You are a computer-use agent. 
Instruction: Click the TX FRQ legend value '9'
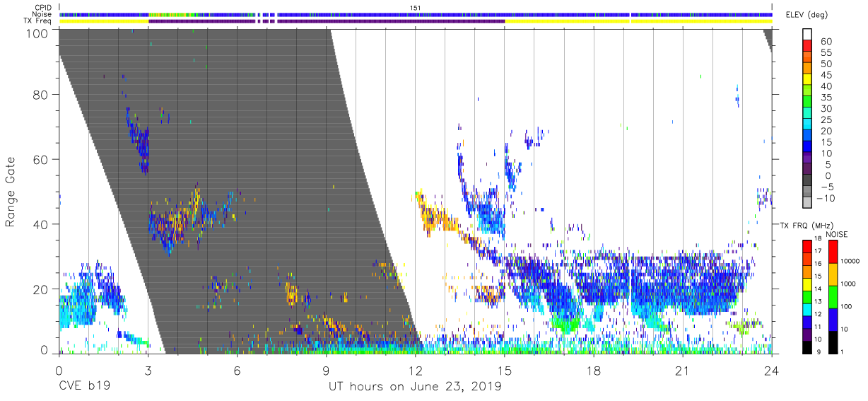pos(819,352)
